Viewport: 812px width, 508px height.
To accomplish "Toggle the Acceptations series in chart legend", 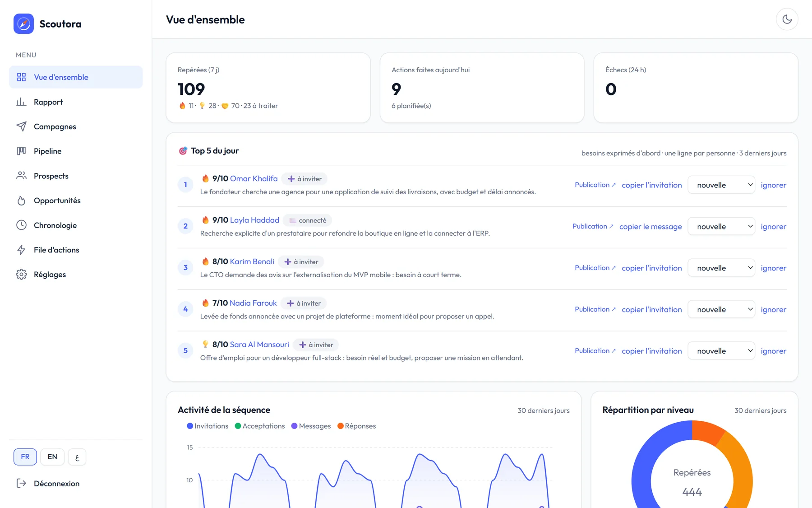I will pos(260,426).
